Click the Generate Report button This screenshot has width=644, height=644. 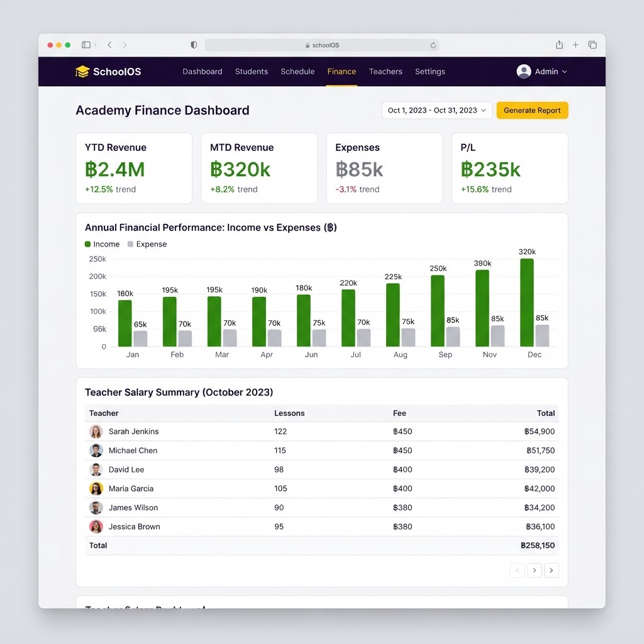532,111
